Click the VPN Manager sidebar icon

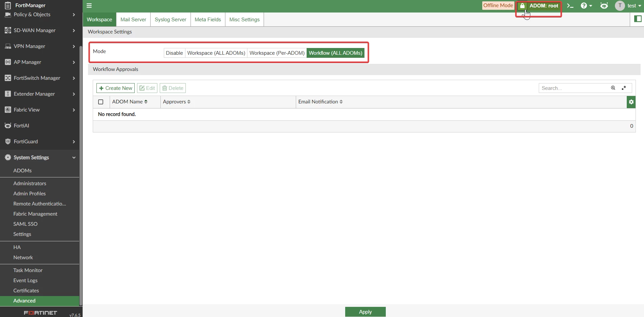click(x=8, y=46)
